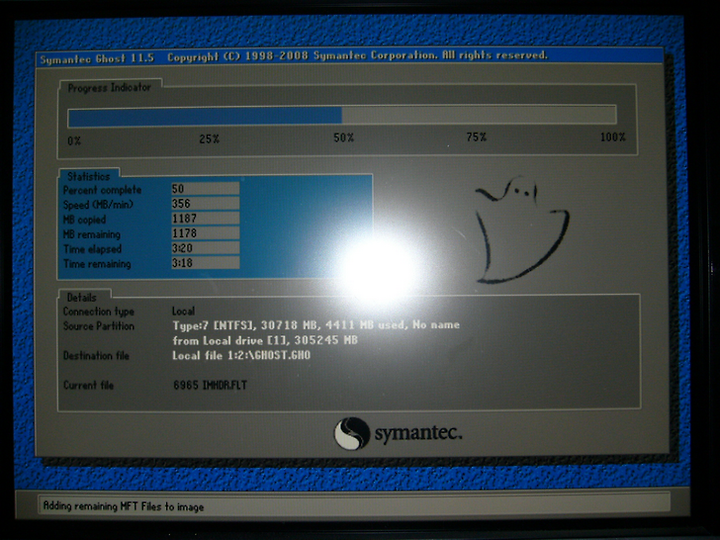Click the 'Adding remaining MFT Files' status bar
720x540 pixels.
354,505
